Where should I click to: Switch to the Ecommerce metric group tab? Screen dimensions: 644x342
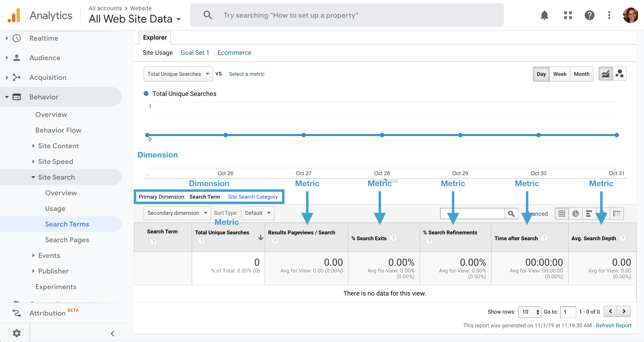click(234, 53)
